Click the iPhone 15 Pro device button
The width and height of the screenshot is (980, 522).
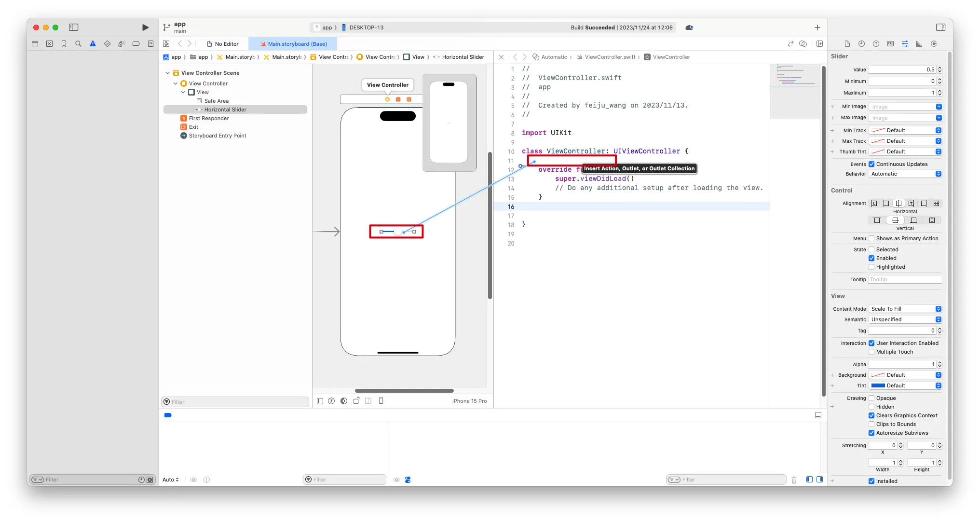469,401
